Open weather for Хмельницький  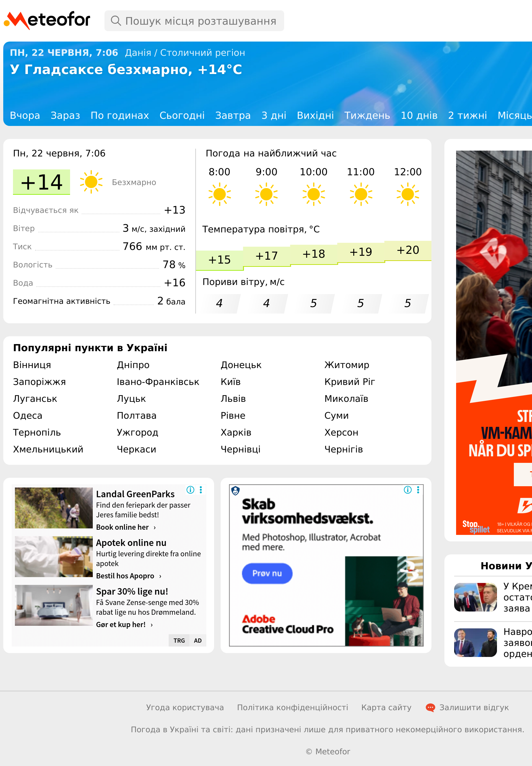click(48, 449)
